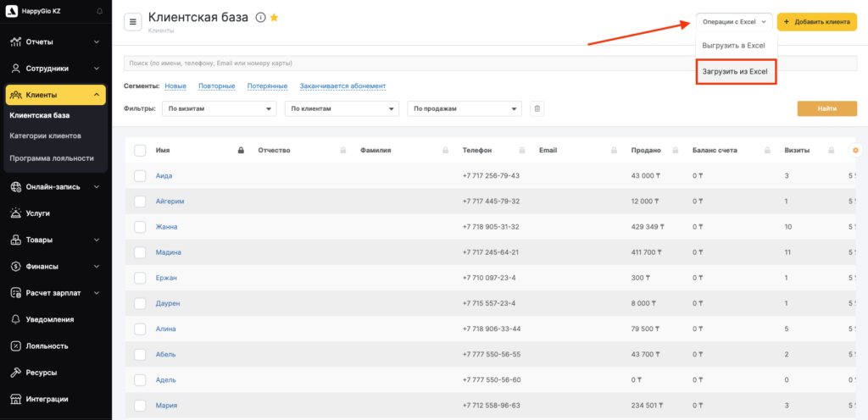Choose Загрузить из Excel menu option

click(735, 72)
